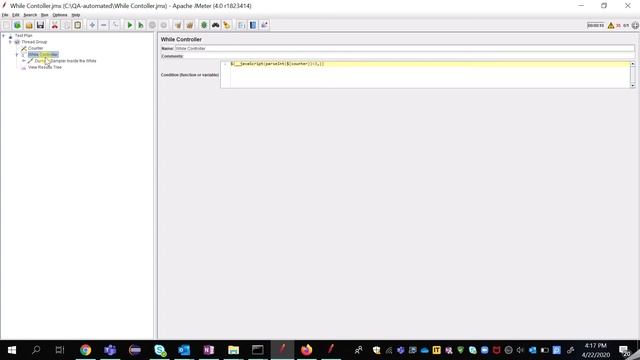Save the test plan with floppy icon
640x360 pixels.
click(x=40, y=25)
